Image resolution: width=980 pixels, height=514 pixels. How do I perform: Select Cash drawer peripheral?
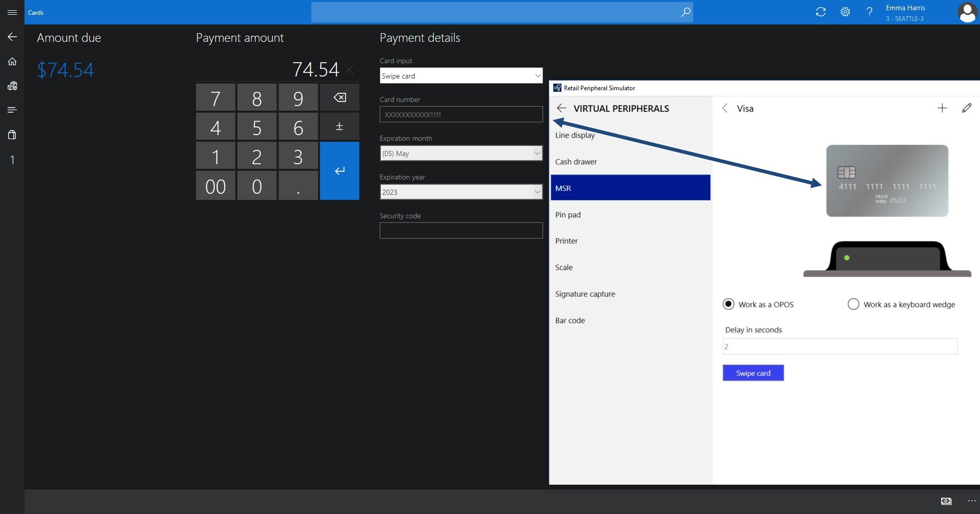click(630, 162)
